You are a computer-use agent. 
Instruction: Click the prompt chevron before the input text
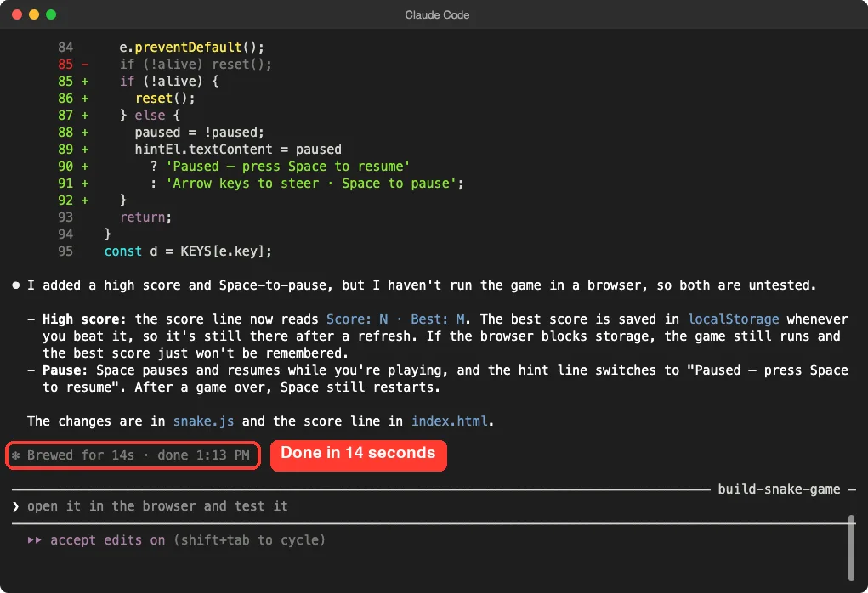15,506
